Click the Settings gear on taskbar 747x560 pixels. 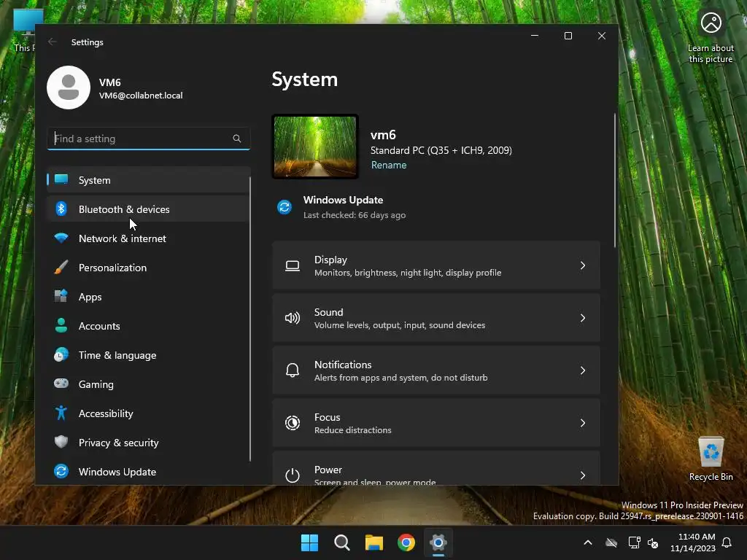click(438, 542)
